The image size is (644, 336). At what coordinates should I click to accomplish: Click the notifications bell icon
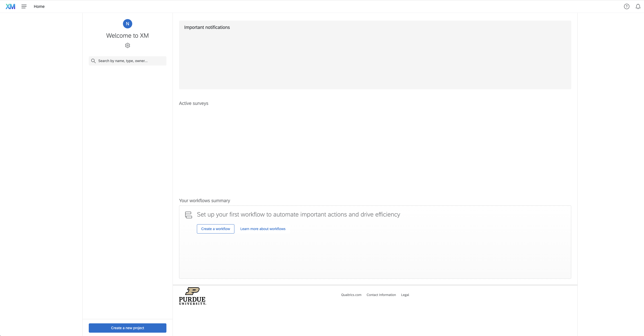point(638,6)
